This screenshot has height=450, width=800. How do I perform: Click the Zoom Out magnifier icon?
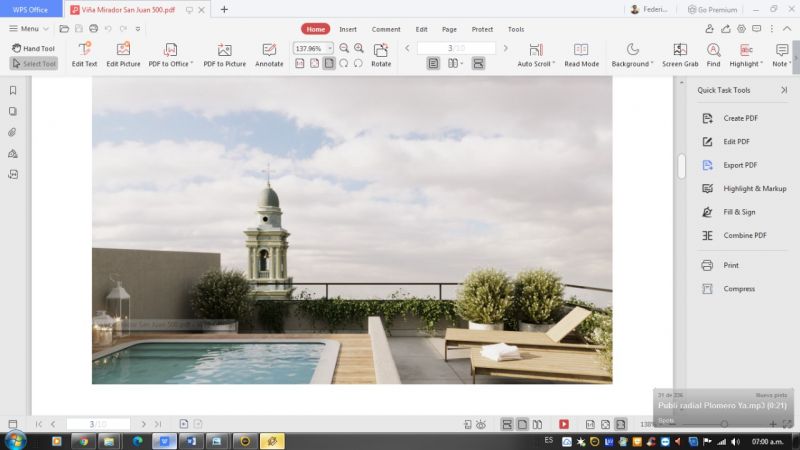click(344, 48)
